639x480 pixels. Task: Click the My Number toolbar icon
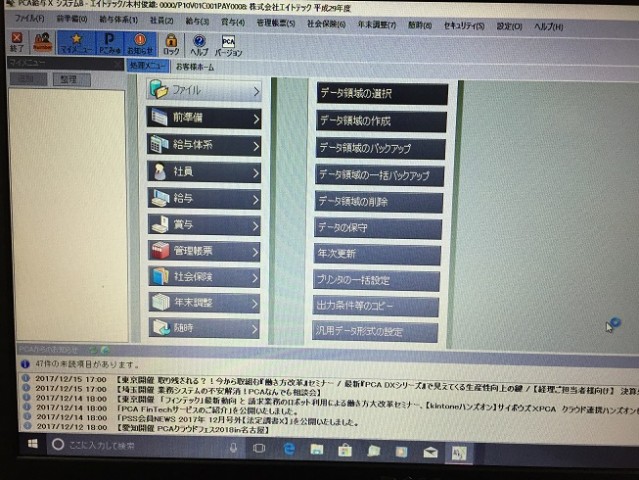[x=42, y=42]
